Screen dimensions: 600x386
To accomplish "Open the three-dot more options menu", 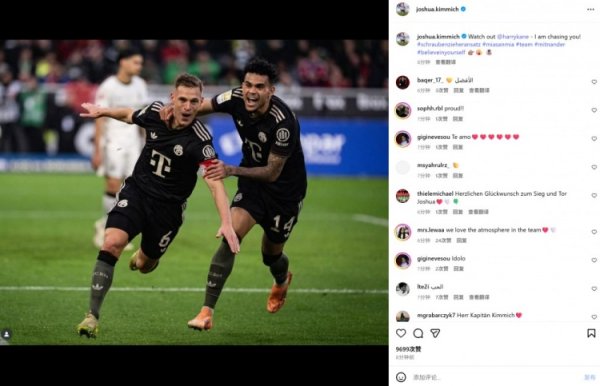I will (x=590, y=9).
